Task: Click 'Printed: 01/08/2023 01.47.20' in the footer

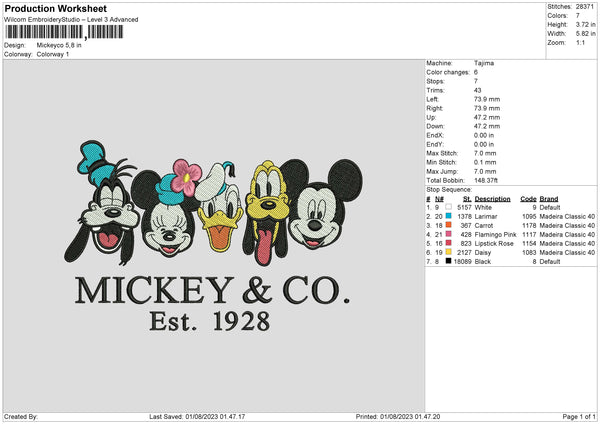Action: click(x=398, y=416)
